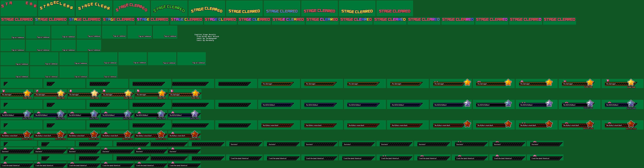Click the No damage! frame with two pink dots
The width and height of the screenshot is (644, 168).
pos(451,83)
